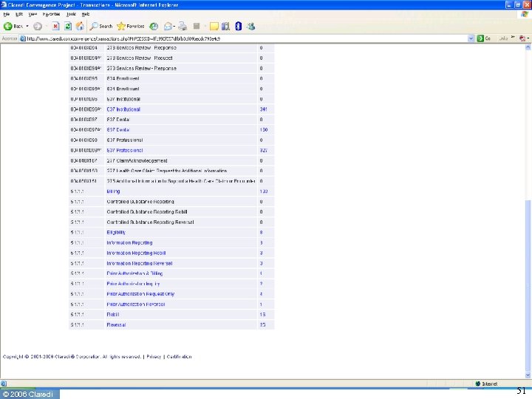Click the IE page icon in address bar
The width and height of the screenshot is (532, 399).
pyautogui.click(x=23, y=38)
